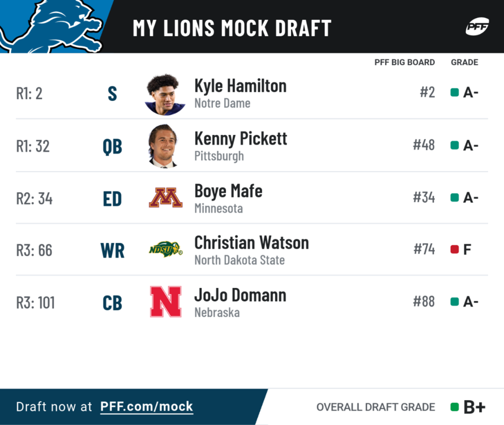The width and height of the screenshot is (504, 425).
Task: Click the #48 big board rank
Action: 424,145
